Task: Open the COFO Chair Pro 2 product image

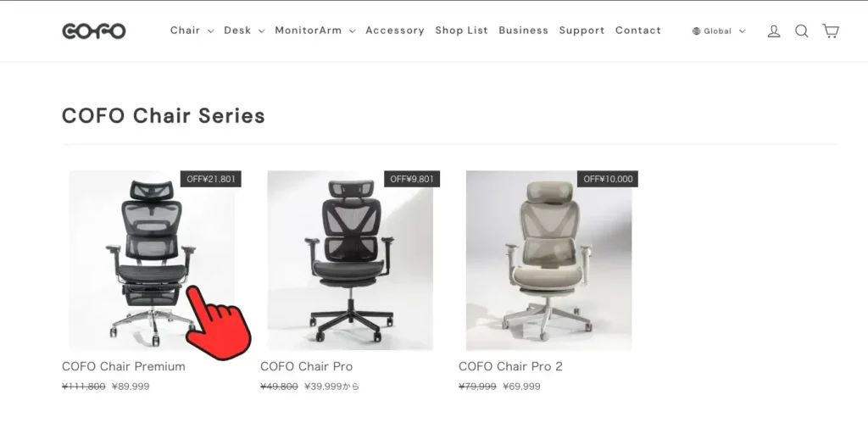Action: 548,260
